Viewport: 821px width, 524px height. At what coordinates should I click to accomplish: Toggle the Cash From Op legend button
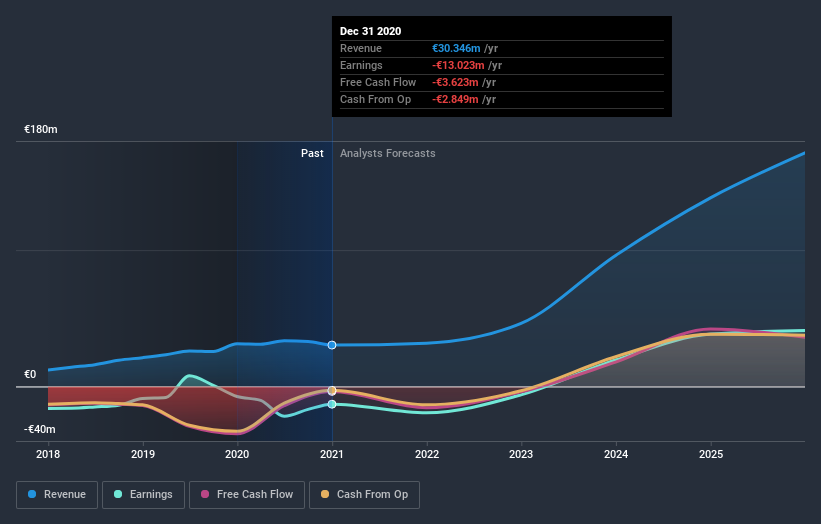click(364, 495)
